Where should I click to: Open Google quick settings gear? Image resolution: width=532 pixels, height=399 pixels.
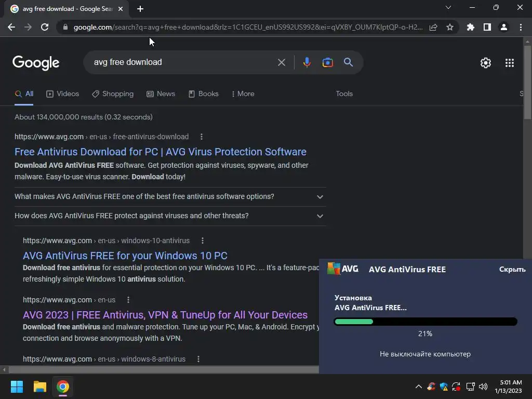coord(486,63)
